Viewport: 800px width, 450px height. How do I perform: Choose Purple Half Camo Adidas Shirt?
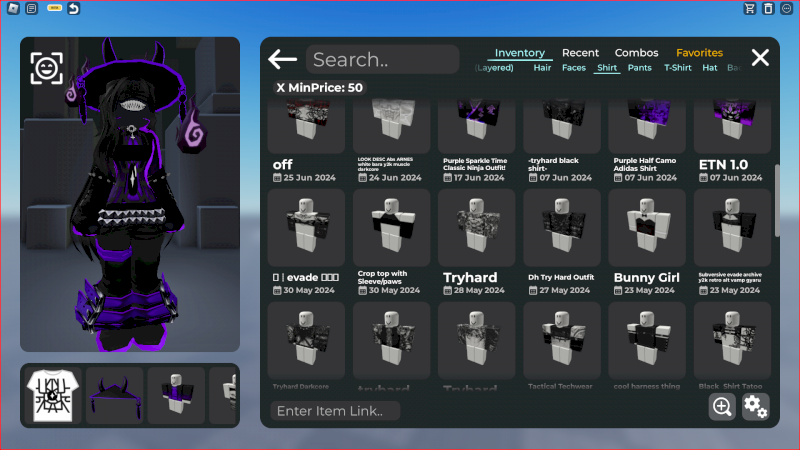647,127
